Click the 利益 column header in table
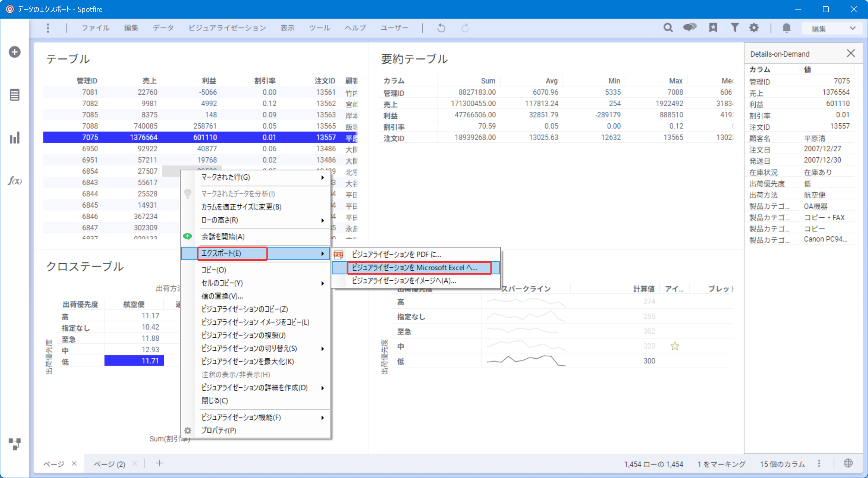This screenshot has height=478, width=868. [209, 81]
